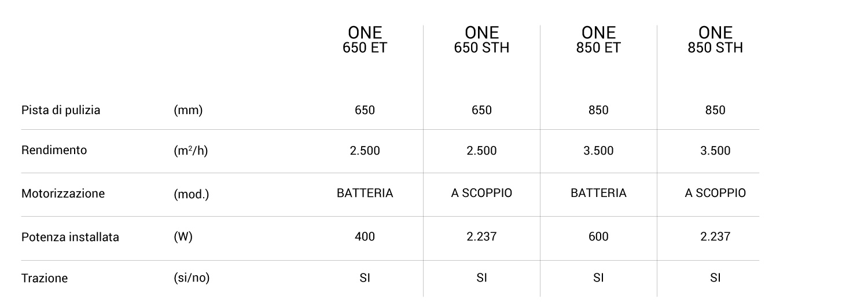This screenshot has height=303, width=868.
Task: Select the (m²/h) unit label
Action: (x=190, y=151)
